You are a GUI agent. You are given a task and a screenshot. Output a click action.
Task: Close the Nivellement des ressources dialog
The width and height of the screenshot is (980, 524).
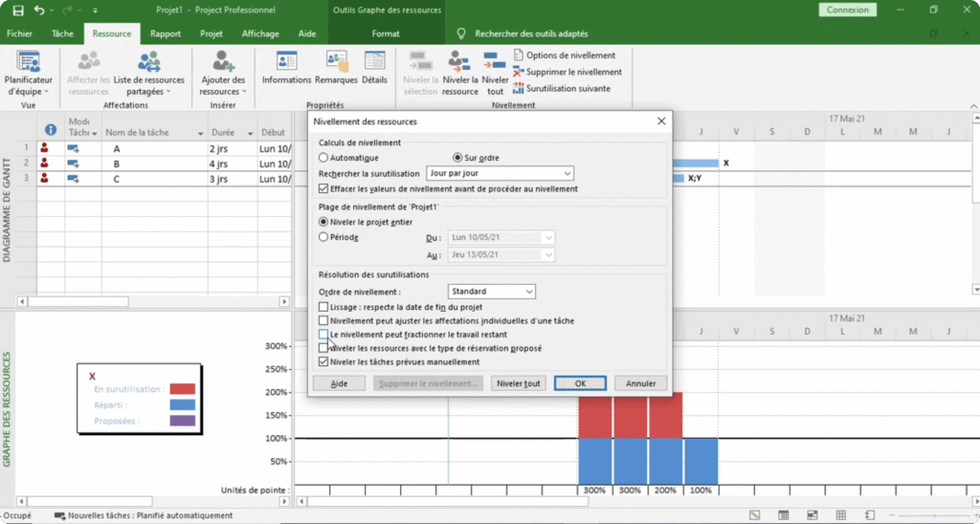pos(661,121)
